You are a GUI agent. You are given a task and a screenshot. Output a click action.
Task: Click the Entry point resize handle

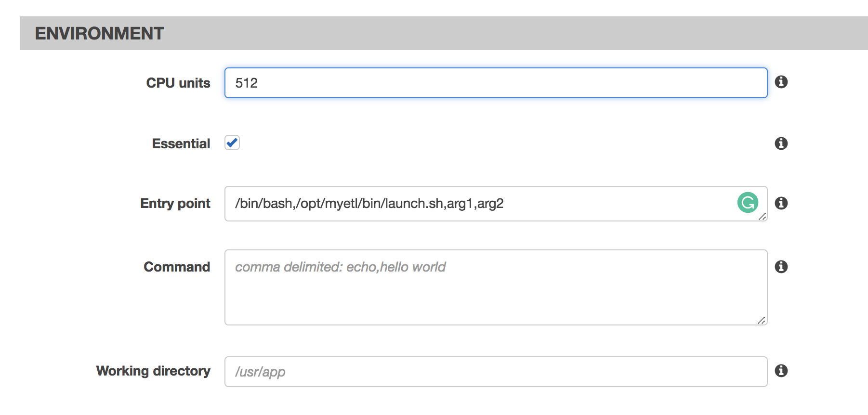coord(762,217)
